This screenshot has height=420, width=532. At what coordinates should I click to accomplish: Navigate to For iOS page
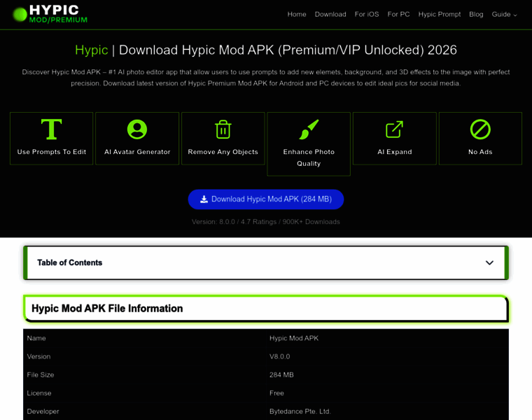367,15
